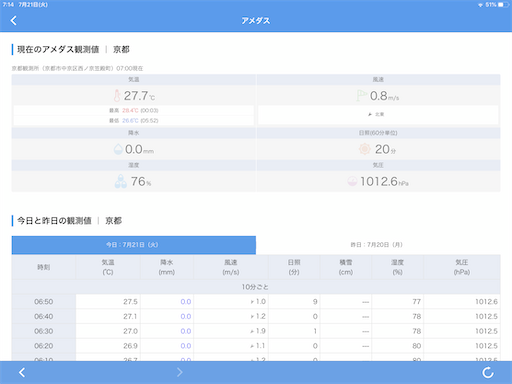
Task: Tap the 積雪(cm) column header
Action: pyautogui.click(x=346, y=267)
